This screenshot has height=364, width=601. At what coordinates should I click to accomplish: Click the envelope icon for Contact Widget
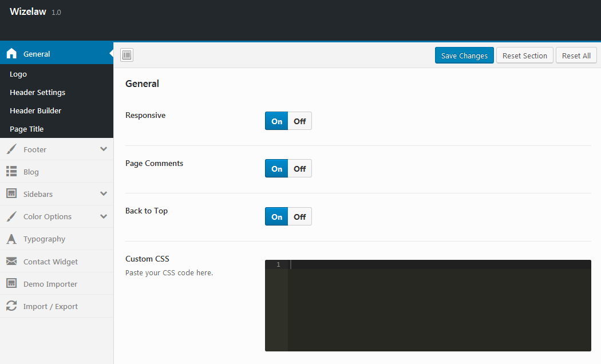[x=11, y=262]
